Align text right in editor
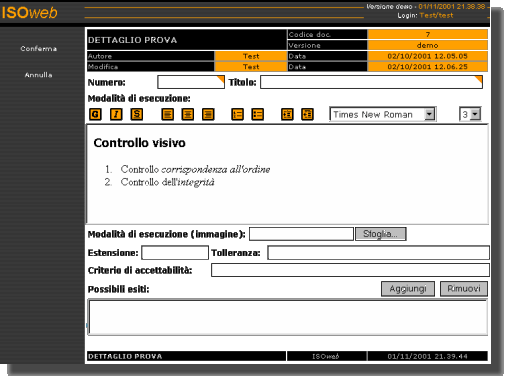 (208, 114)
